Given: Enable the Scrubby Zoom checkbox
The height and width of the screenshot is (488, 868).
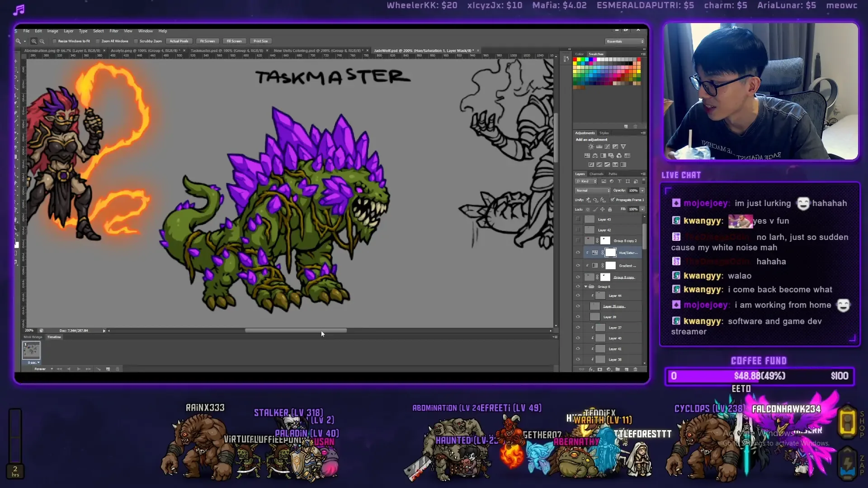Looking at the screenshot, I should (136, 41).
